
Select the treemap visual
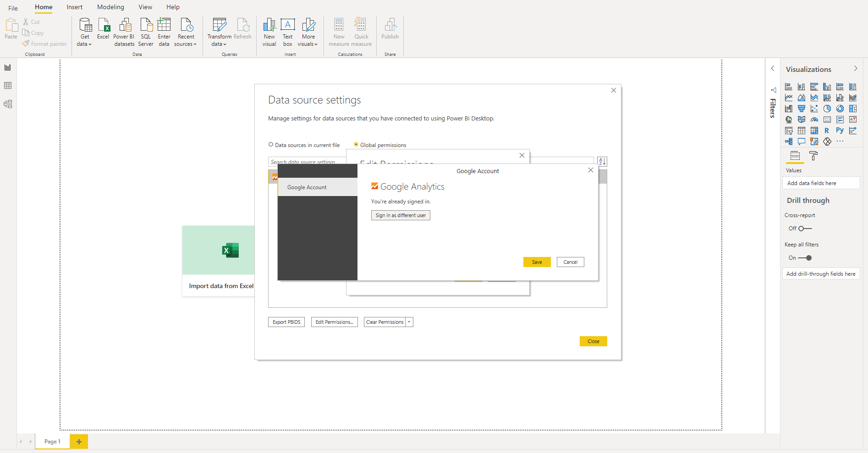853,109
